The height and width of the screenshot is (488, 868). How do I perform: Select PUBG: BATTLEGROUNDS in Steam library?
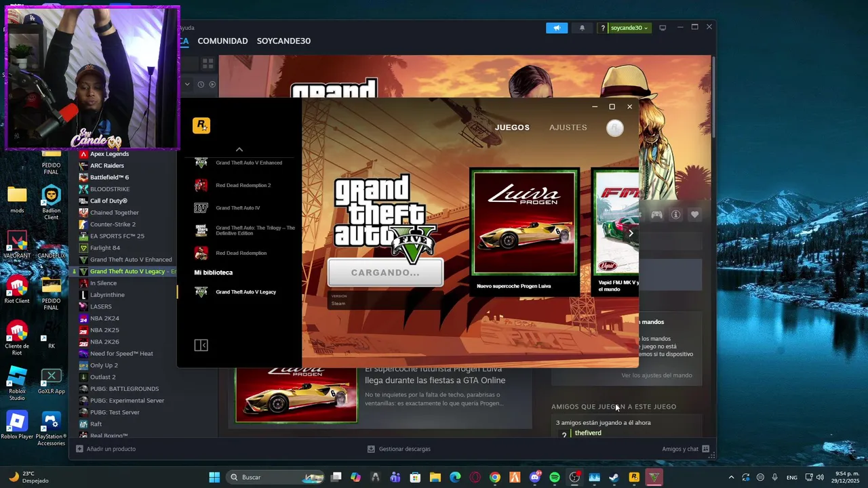[124, 389]
